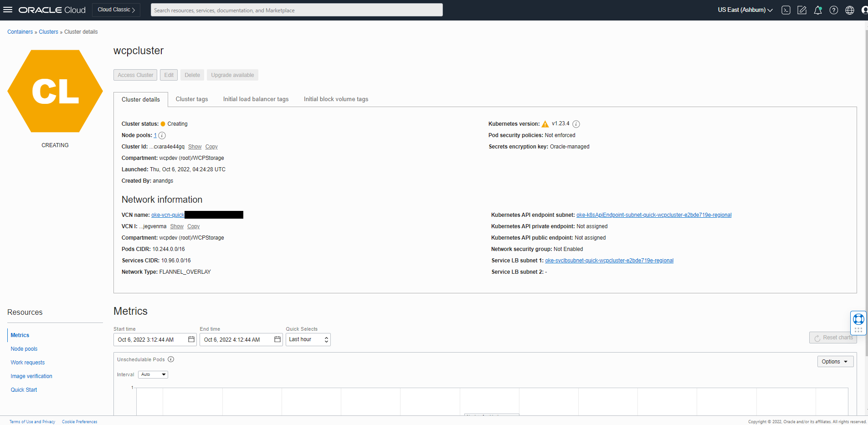Copy the Cluster Id
This screenshot has height=425, width=868.
211,147
